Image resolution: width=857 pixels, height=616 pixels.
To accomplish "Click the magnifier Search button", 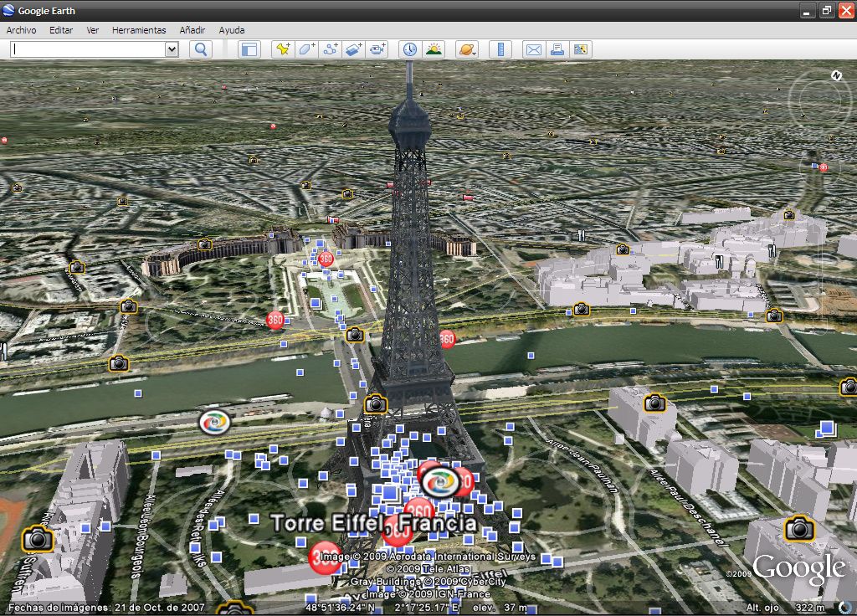I will pos(201,49).
